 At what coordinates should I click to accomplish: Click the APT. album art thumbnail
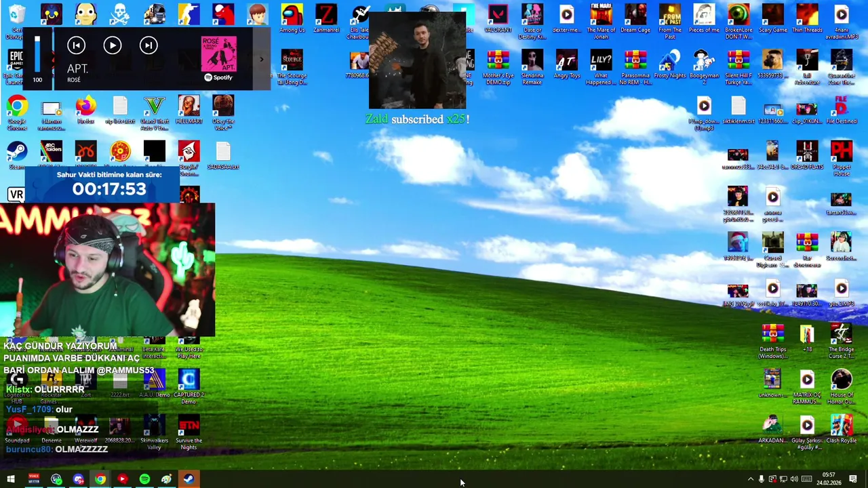(218, 54)
